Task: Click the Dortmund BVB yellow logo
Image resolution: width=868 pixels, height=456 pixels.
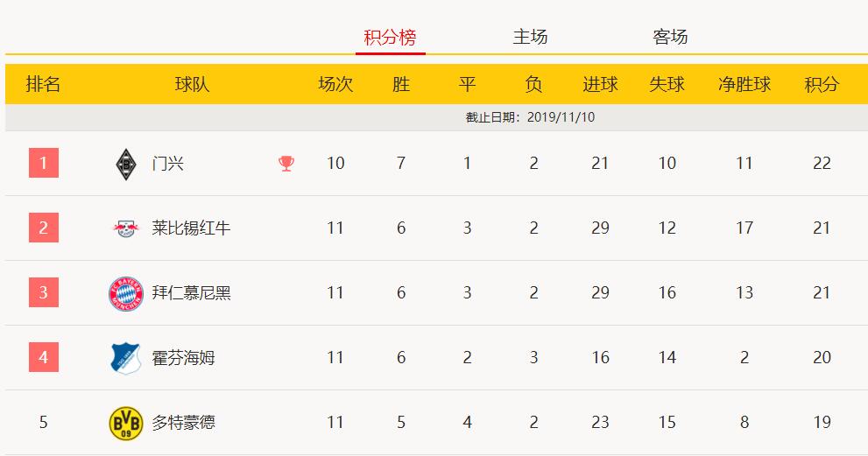Action: 126,424
